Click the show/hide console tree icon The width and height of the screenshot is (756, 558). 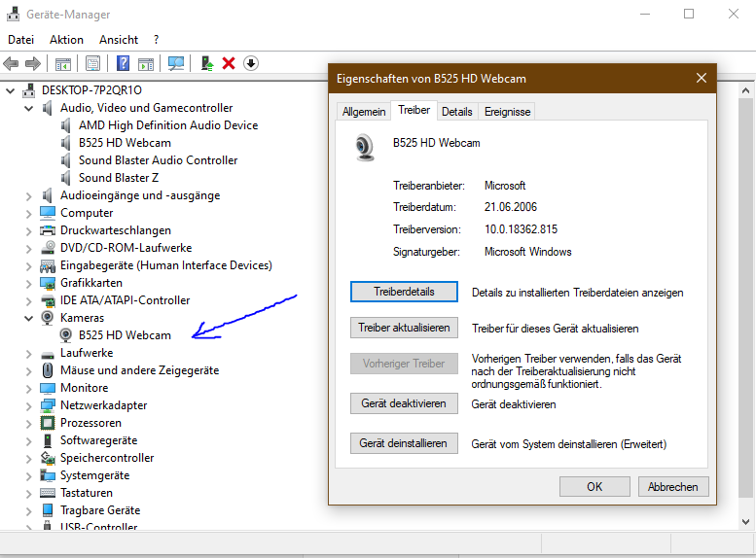(x=63, y=63)
